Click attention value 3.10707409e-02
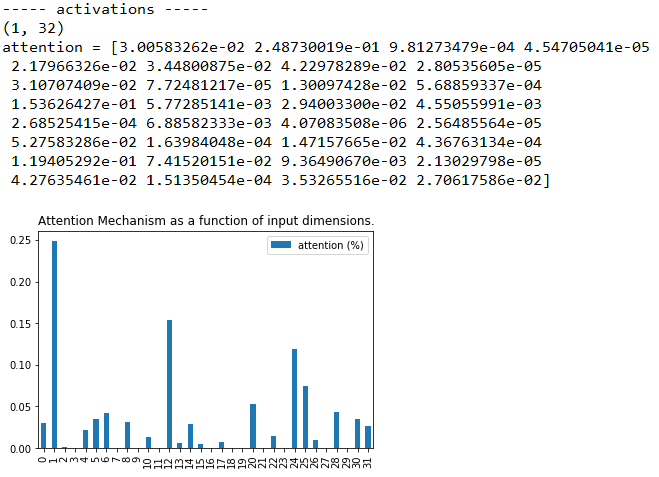The image size is (659, 477). [x=74, y=85]
